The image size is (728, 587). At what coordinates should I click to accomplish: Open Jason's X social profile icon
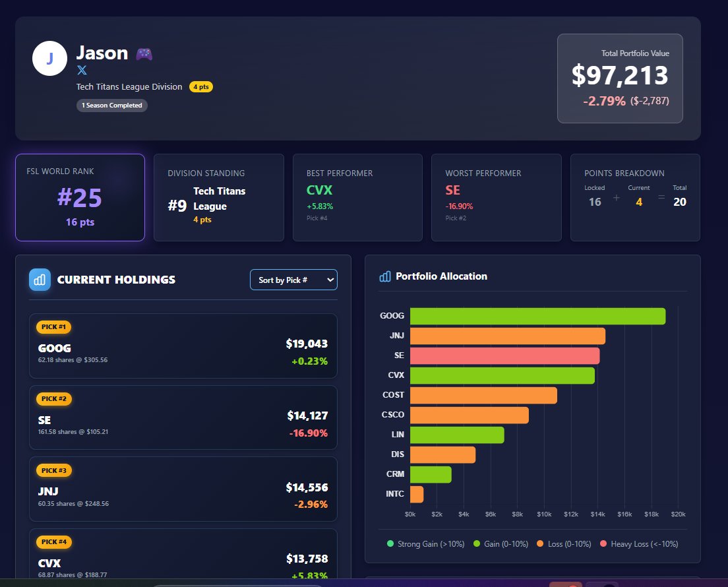pyautogui.click(x=80, y=71)
